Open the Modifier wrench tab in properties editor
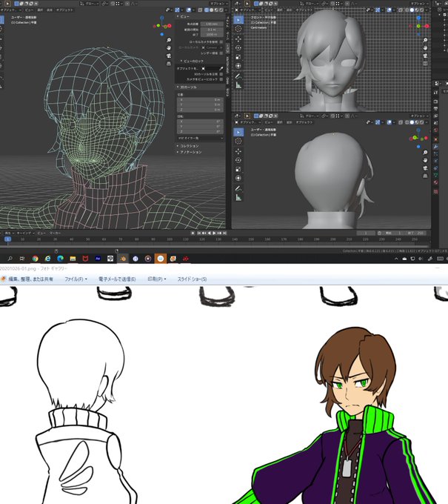448x504 pixels. click(x=436, y=146)
